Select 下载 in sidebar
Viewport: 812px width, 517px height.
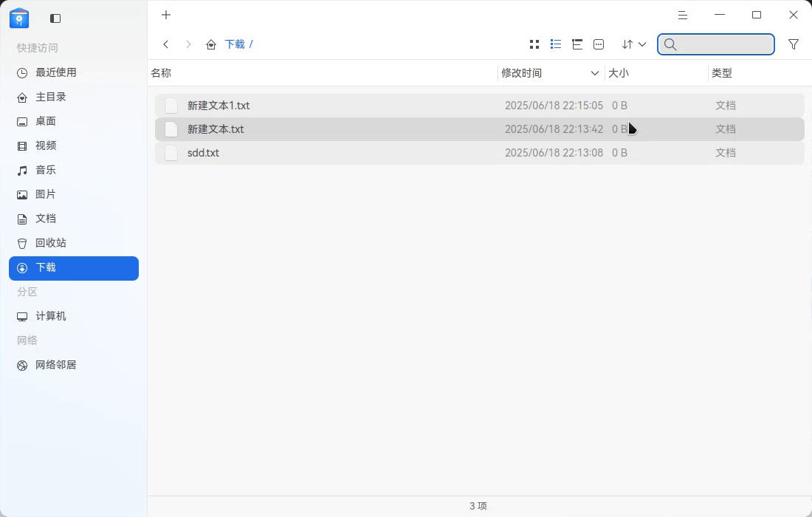74,268
